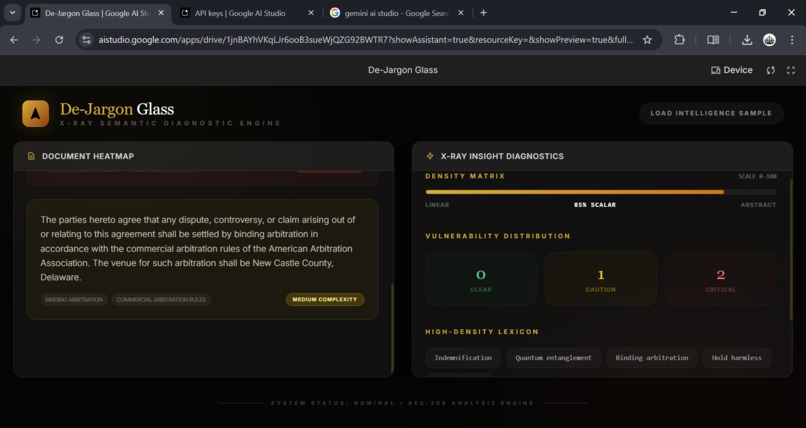Screen dimensions: 806x428
Task: Click the X-Ray Semantic Diagnostic Engine subtitle
Action: tap(170, 123)
